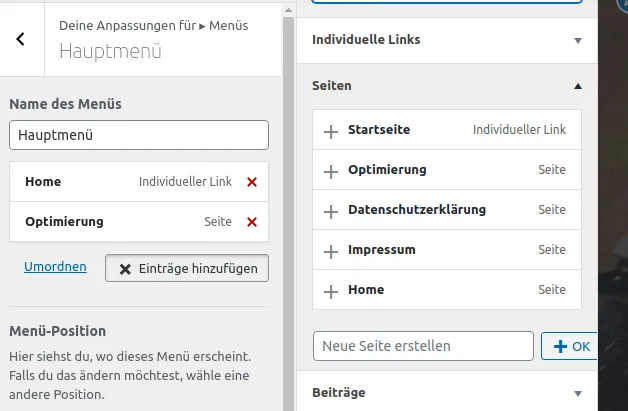Click the left panel vertical scrollbar track

pos(288,214)
